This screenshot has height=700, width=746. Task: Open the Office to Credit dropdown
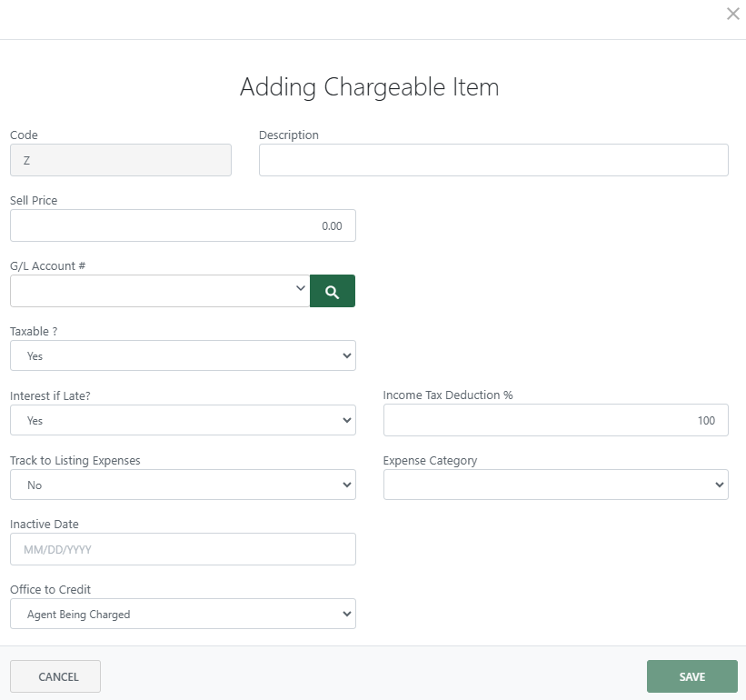182,614
